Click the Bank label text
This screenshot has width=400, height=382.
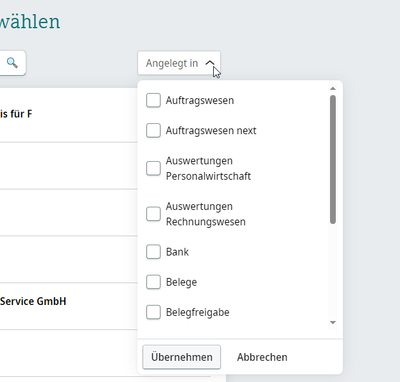point(177,252)
